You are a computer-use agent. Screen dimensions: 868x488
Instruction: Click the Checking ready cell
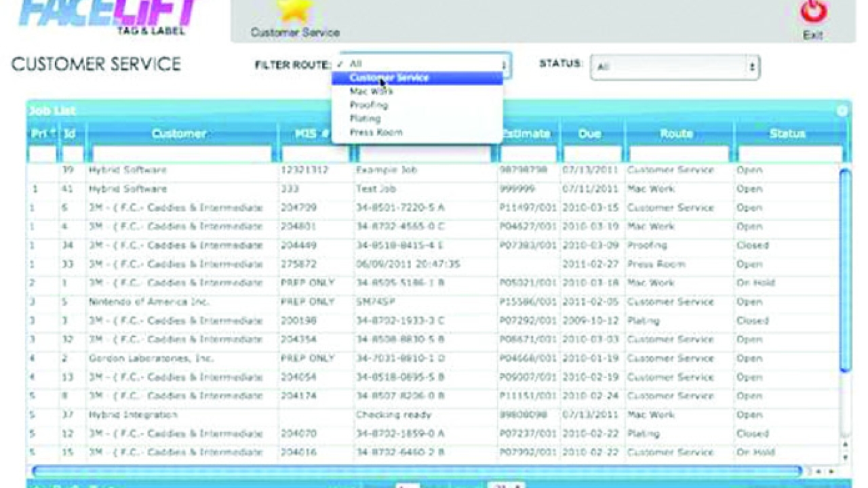(393, 414)
